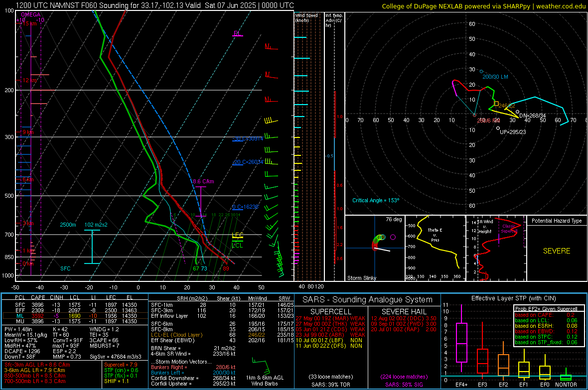Click the Bunkers Right storm motion row

pyautogui.click(x=193, y=367)
